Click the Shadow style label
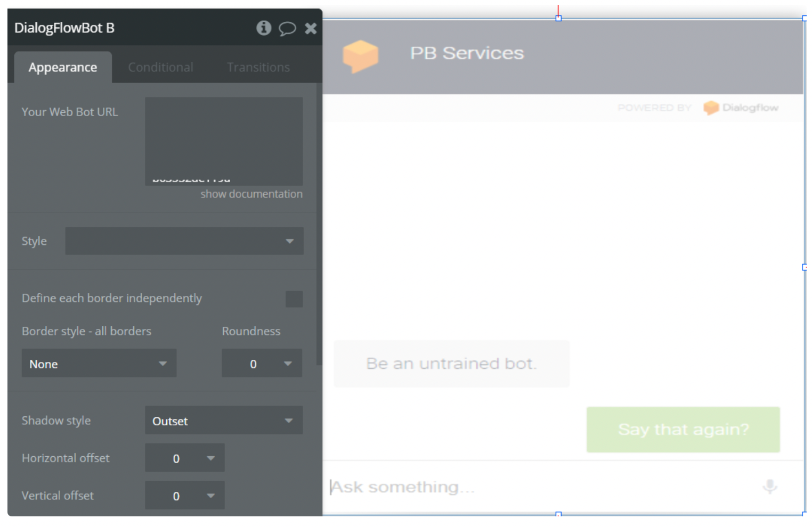812x527 pixels. point(56,421)
